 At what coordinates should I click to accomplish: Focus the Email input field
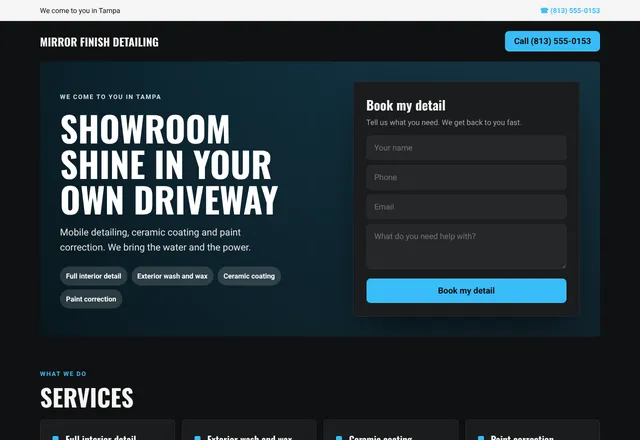[x=466, y=207]
